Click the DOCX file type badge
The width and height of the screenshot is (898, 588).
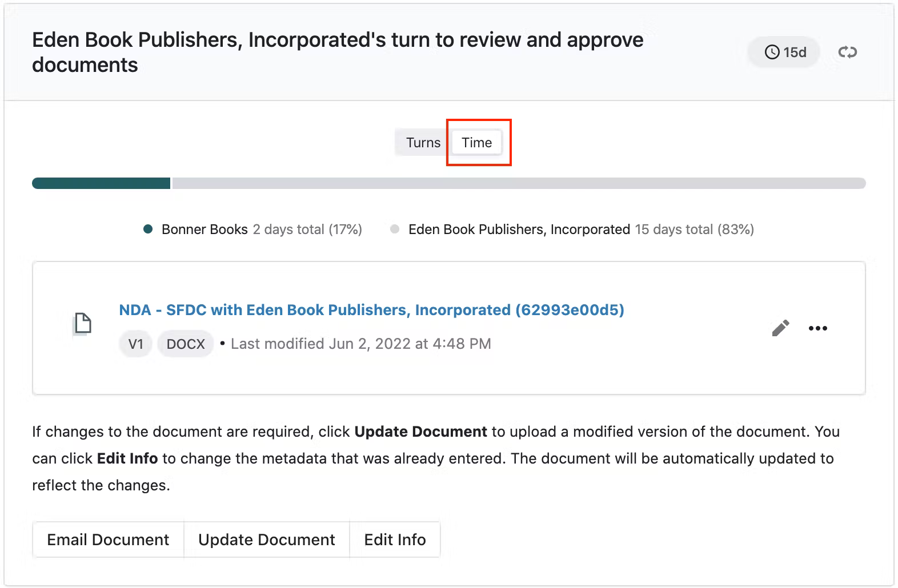point(186,344)
